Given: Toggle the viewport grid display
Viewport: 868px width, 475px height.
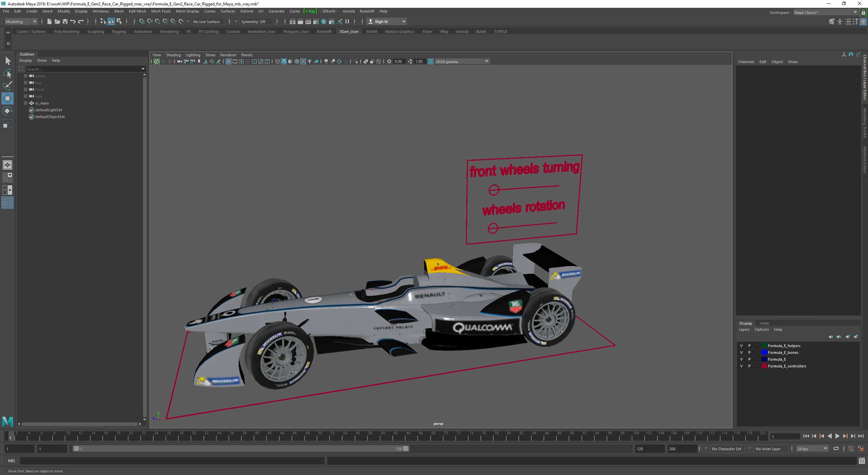Looking at the screenshot, I should (x=228, y=61).
